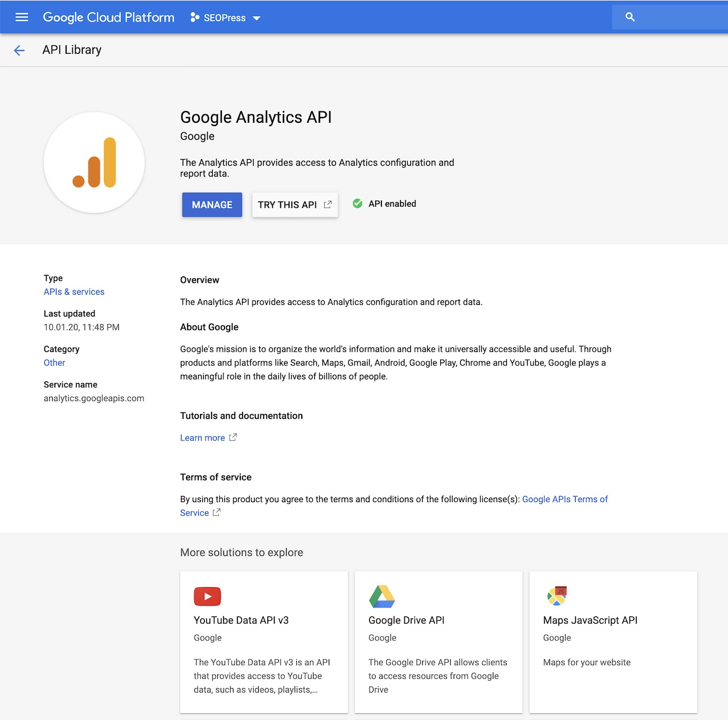Expand the SEOPress project dropdown arrow
Screen dimensions: 728x720
pos(256,18)
